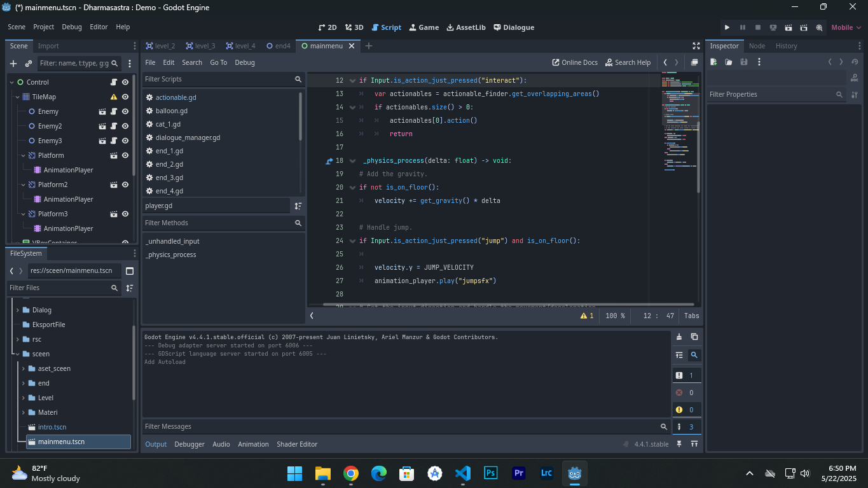
Task: Toggle Enemy2 node visibility
Action: 125,126
